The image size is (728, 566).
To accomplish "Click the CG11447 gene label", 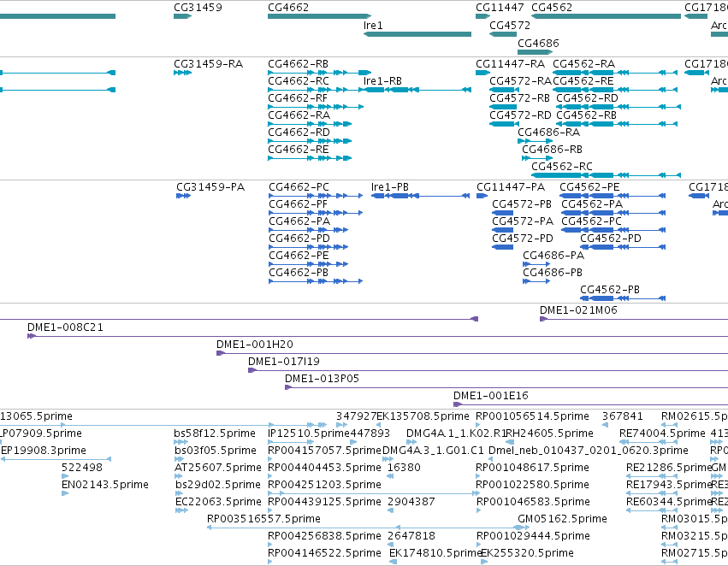I will coord(500,8).
